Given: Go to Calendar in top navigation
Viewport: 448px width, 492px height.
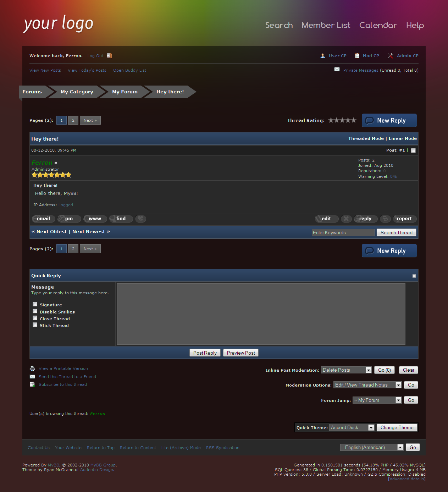Looking at the screenshot, I should tap(378, 25).
